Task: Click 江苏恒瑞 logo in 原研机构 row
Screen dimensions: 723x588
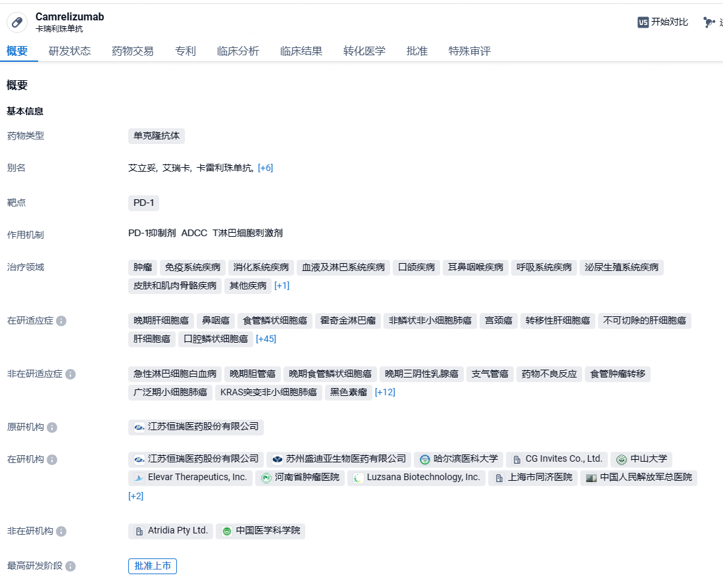Action: pyautogui.click(x=139, y=427)
